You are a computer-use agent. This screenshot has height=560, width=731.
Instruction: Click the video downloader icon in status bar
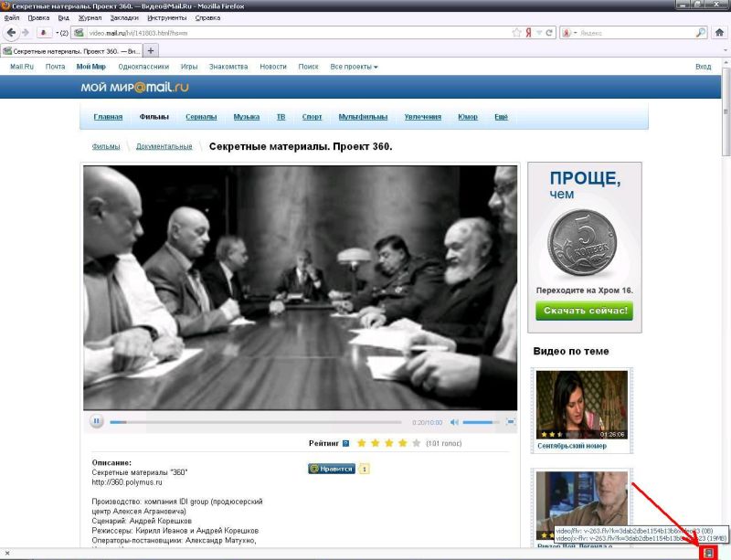click(708, 553)
